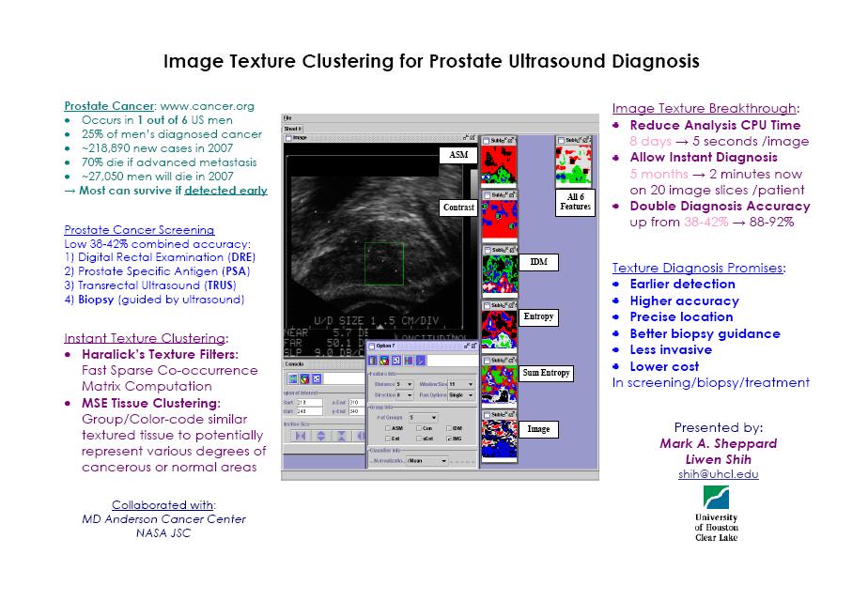Open the Normalization dropdown showing Mean

point(427,461)
